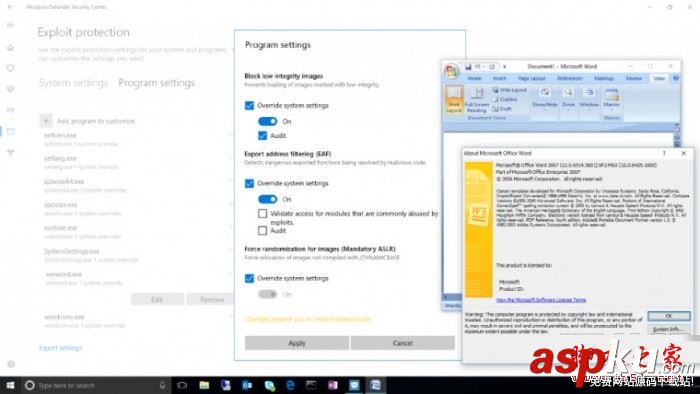Click the back arrow in Defender title bar
The width and height of the screenshot is (700, 394).
coord(11,7)
